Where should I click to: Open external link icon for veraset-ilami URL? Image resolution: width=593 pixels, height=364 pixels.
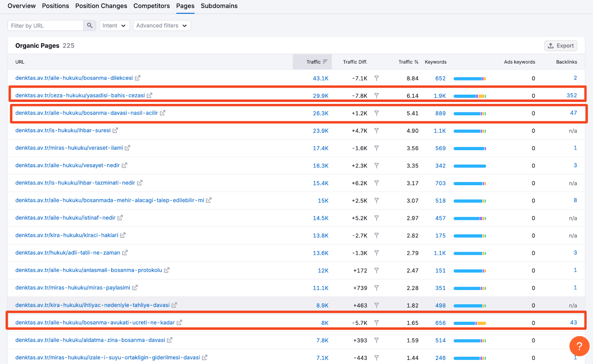click(127, 148)
